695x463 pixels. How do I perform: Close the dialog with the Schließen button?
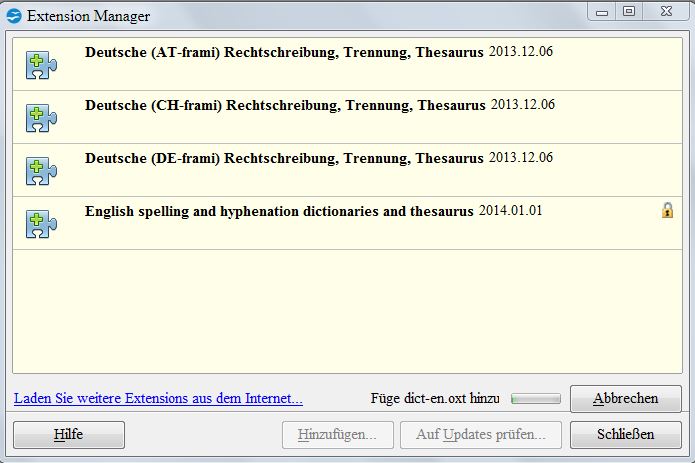[x=625, y=435]
